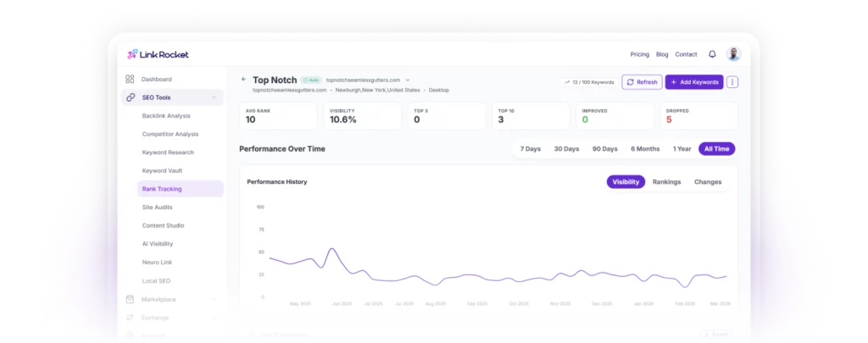Open the three-dot more options menu
Screen dimensions: 868x343
click(732, 82)
